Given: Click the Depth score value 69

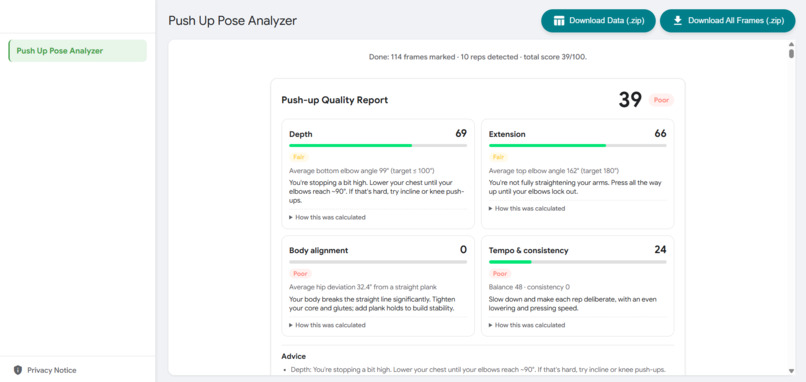Looking at the screenshot, I should pos(461,134).
